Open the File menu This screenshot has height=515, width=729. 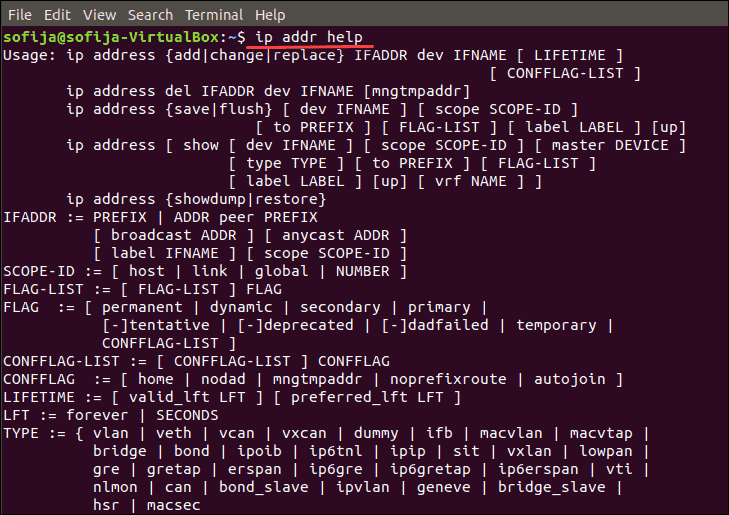pyautogui.click(x=20, y=15)
